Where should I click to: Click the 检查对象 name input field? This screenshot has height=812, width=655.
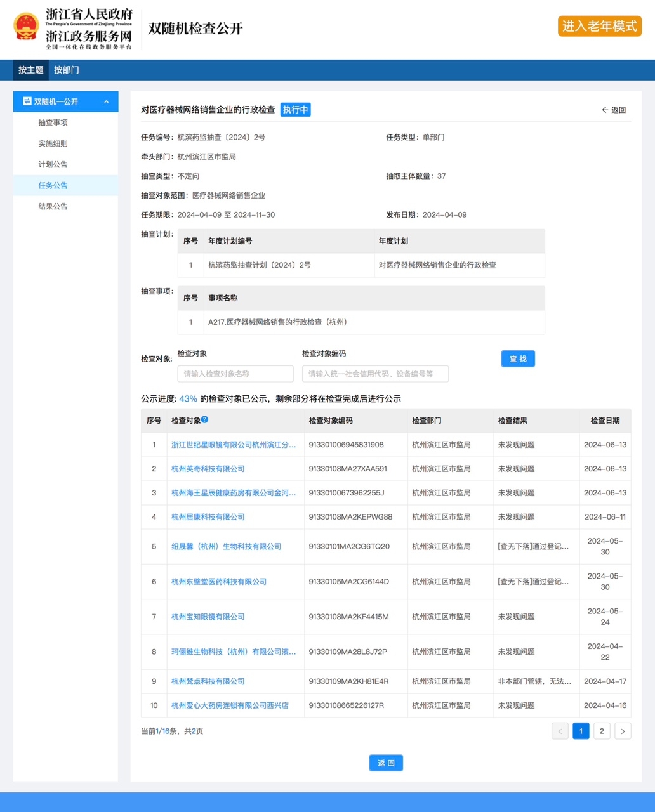click(x=235, y=374)
